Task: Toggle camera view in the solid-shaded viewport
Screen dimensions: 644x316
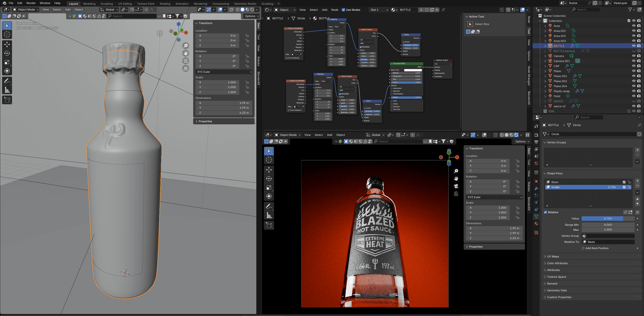Action: pos(186,61)
